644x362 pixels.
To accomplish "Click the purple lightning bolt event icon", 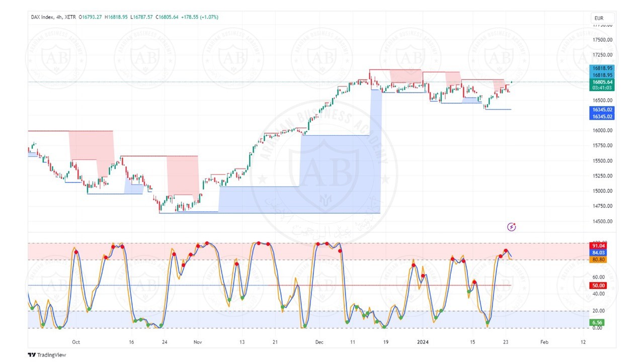I will pyautogui.click(x=512, y=227).
